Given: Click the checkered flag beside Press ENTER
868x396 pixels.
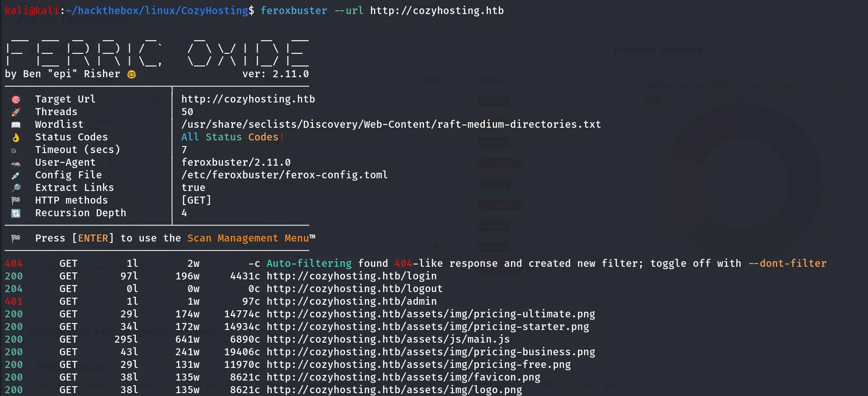Looking at the screenshot, I should coord(16,238).
